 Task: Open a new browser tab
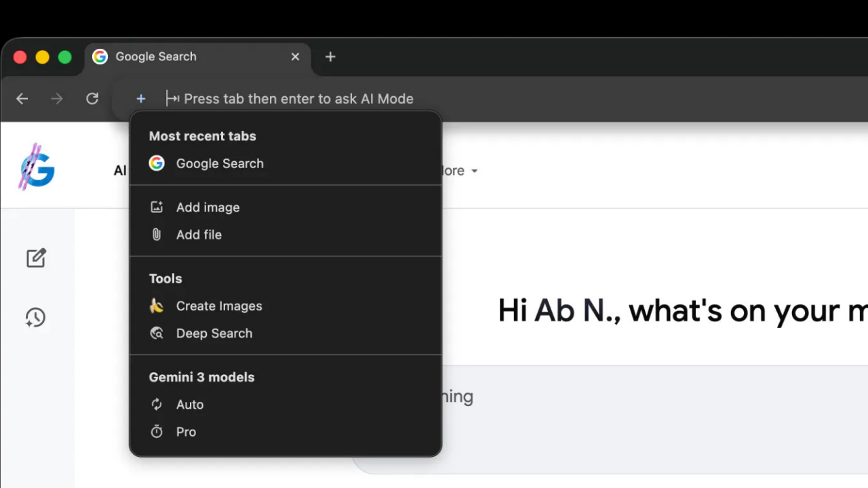tap(330, 57)
